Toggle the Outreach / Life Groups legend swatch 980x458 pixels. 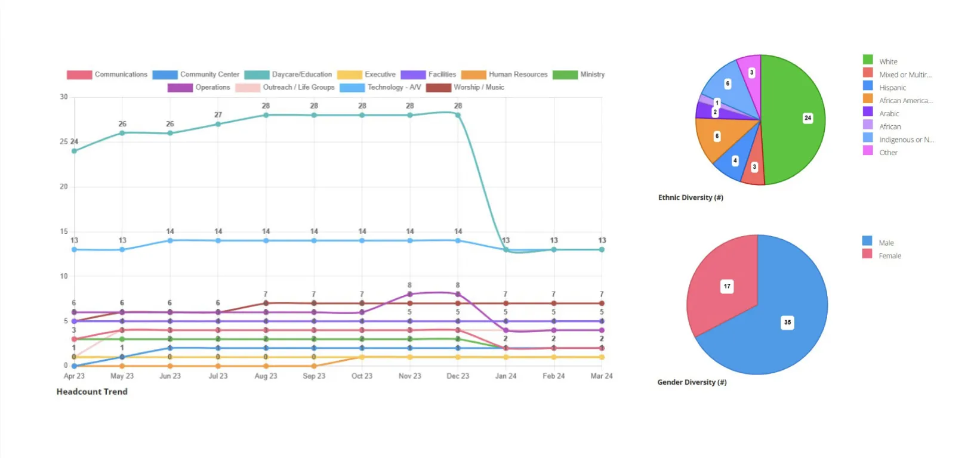click(x=248, y=88)
